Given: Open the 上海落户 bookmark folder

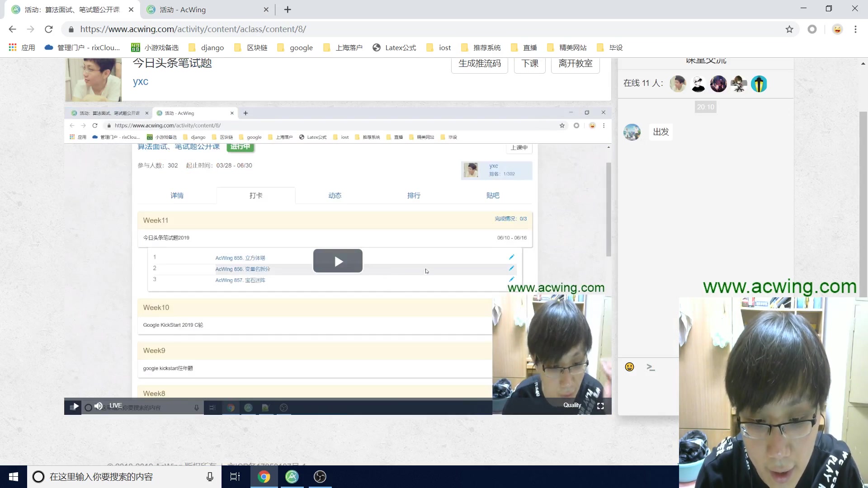Looking at the screenshot, I should (343, 47).
